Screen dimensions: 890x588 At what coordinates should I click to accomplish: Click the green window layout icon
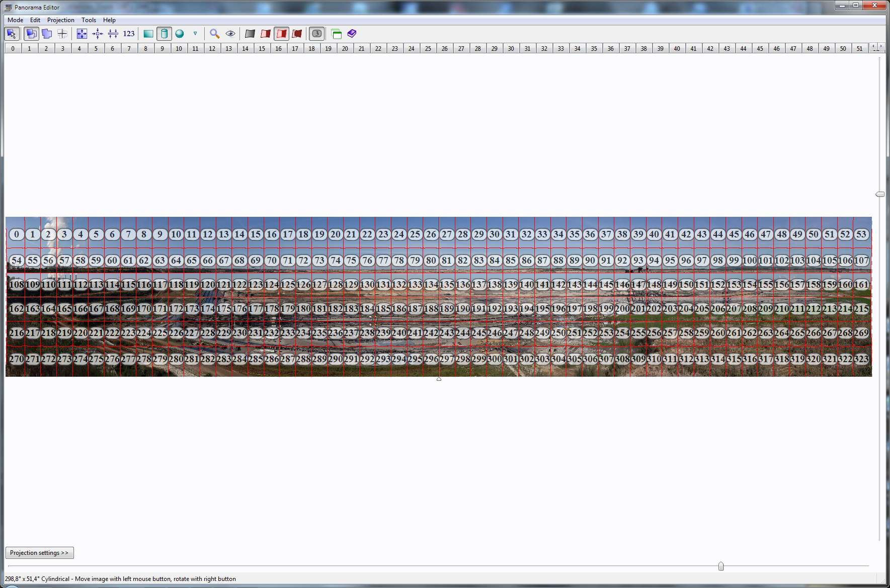tap(337, 34)
